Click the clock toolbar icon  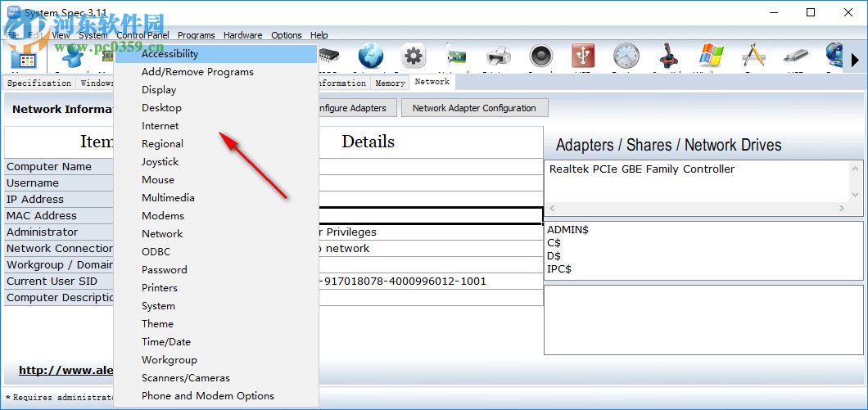626,56
